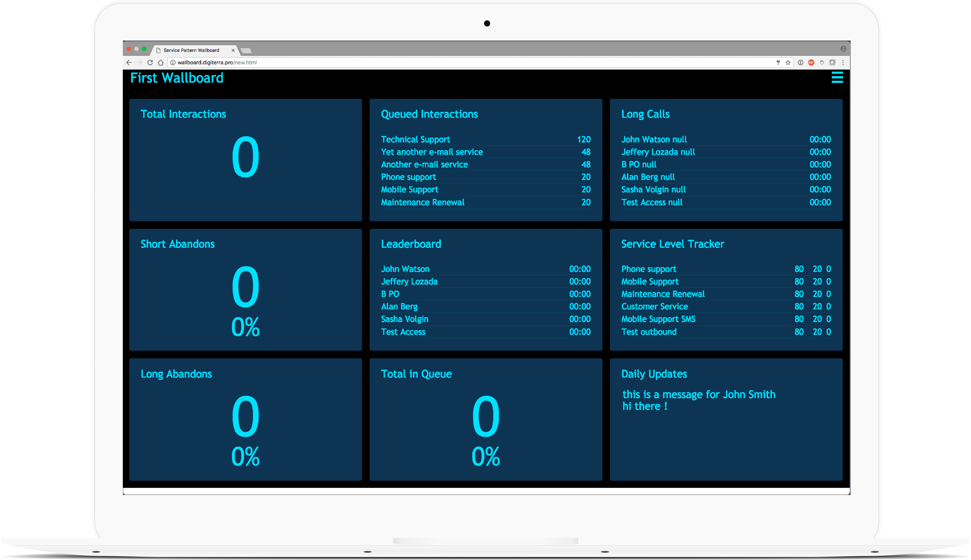This screenshot has width=971, height=560.
Task: Select Test Access null in Long Calls
Action: 652,202
